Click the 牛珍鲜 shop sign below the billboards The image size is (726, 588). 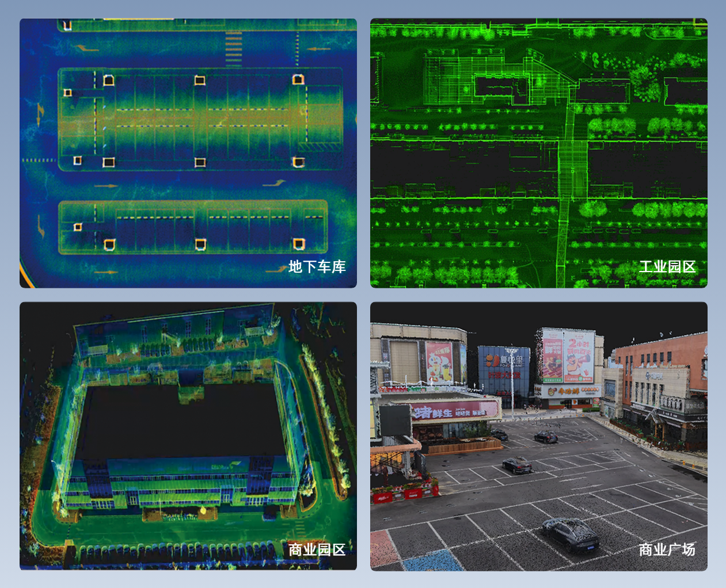click(567, 391)
